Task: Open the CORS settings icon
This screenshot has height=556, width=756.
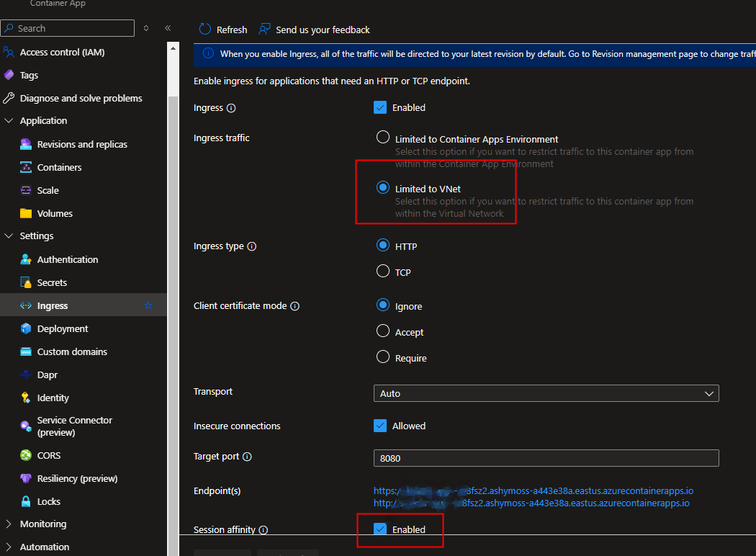Action: pos(24,455)
